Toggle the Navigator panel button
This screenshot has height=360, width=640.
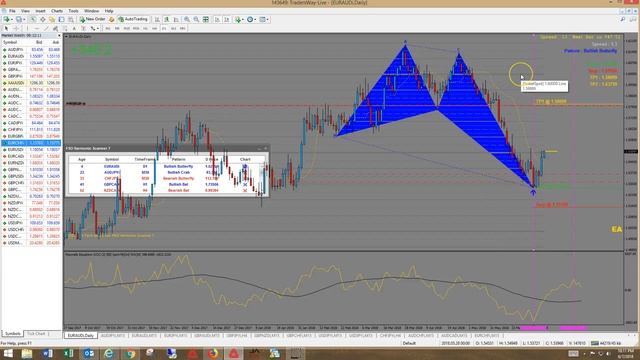52,19
